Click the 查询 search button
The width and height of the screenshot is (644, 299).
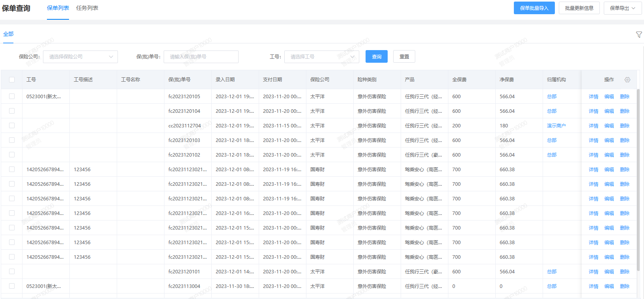pyautogui.click(x=377, y=57)
